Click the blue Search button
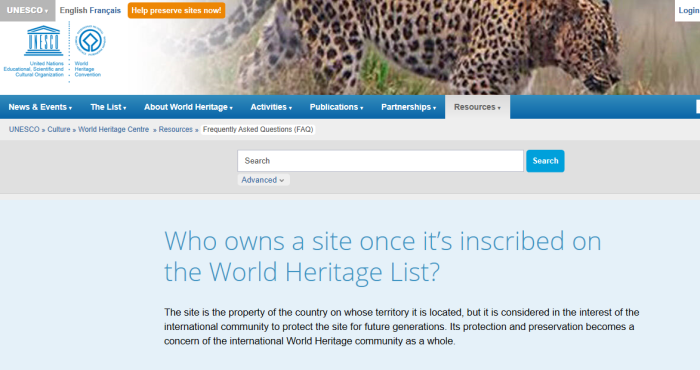700x370 pixels. 545,161
